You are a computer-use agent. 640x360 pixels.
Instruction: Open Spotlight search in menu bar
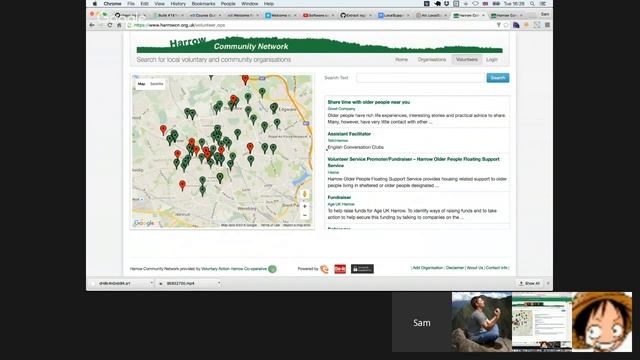(532, 4)
